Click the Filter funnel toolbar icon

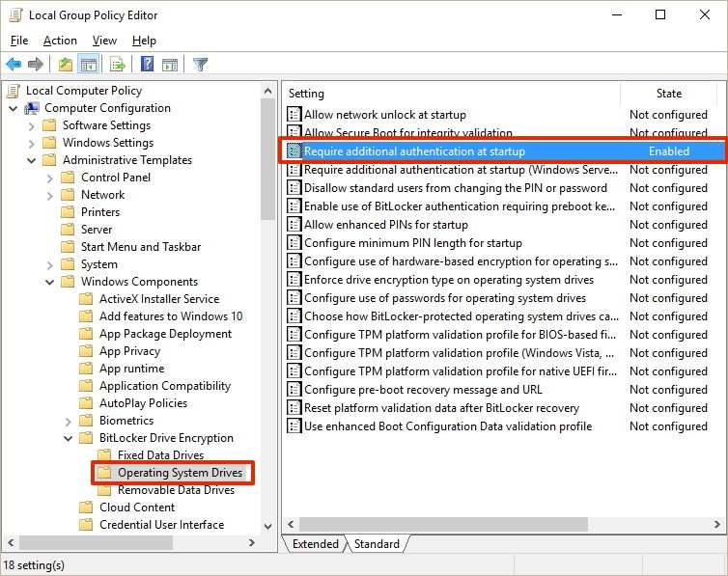pos(200,65)
